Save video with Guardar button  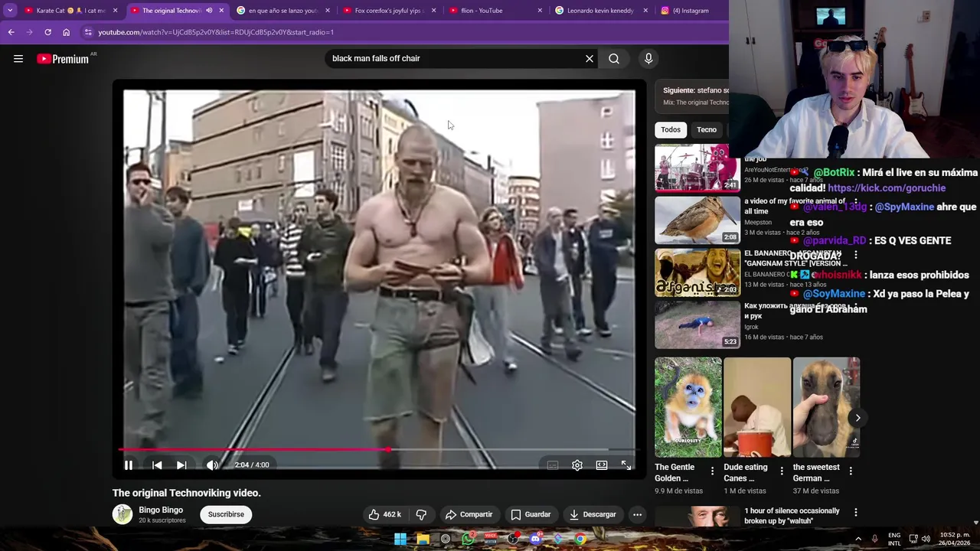(531, 514)
